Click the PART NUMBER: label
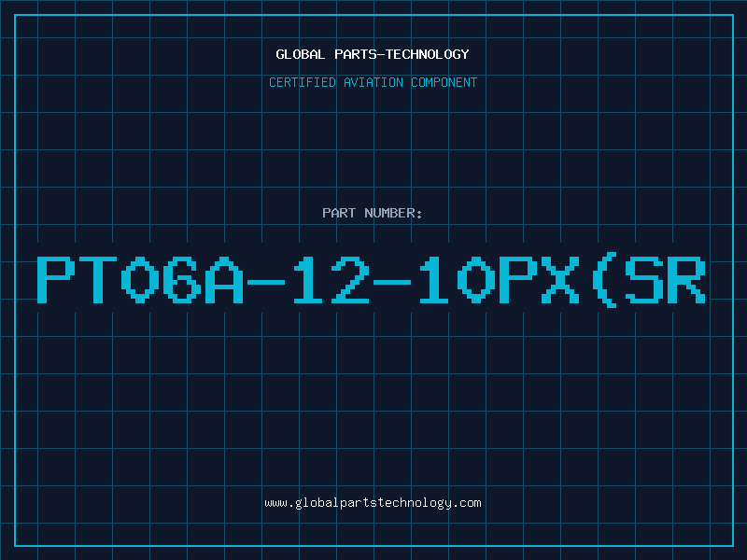Screen dimensions: 747x560 click(373, 213)
